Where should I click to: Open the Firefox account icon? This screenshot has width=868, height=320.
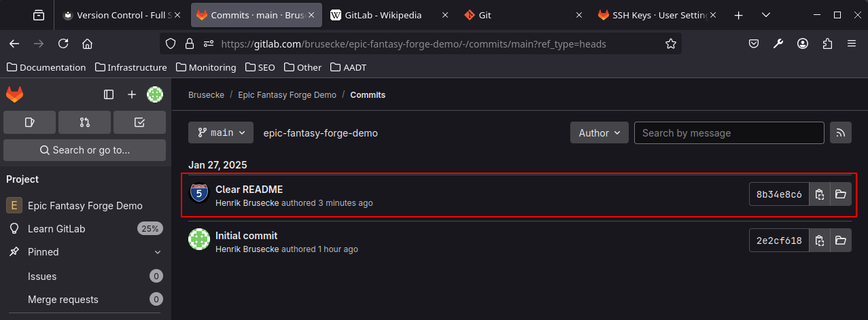point(803,43)
